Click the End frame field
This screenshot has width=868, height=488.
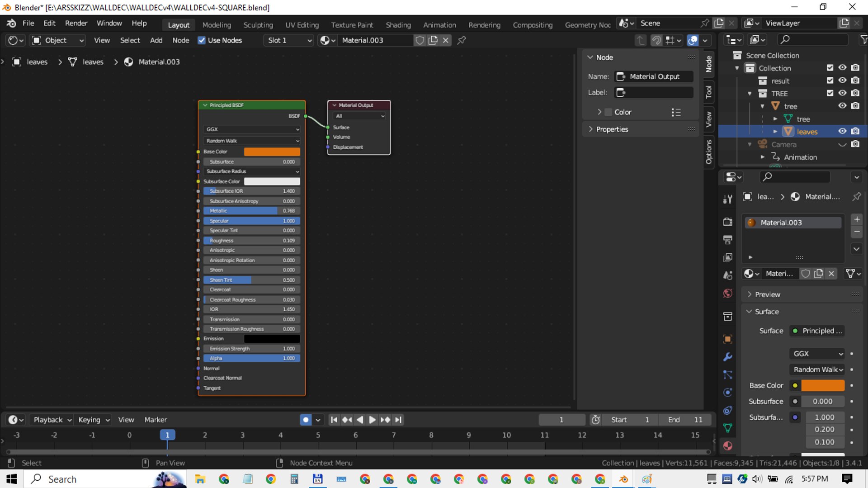pos(685,420)
